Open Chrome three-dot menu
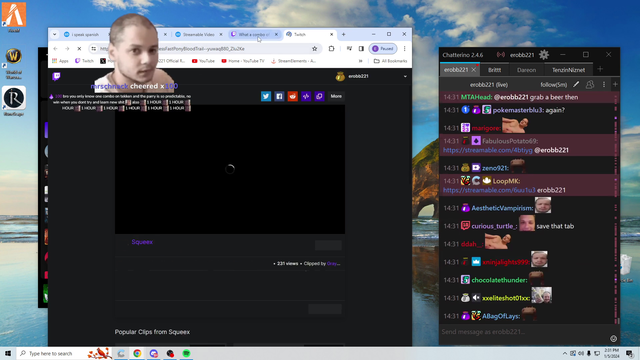Image resolution: width=640 pixels, height=360 pixels. tap(404, 49)
